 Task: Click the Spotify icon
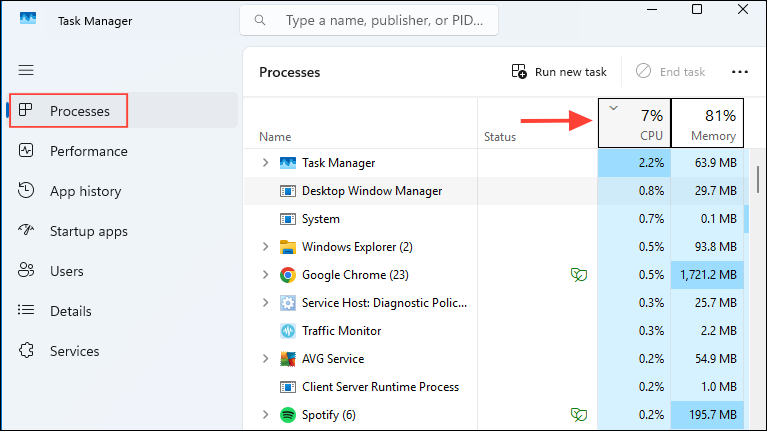coord(288,415)
